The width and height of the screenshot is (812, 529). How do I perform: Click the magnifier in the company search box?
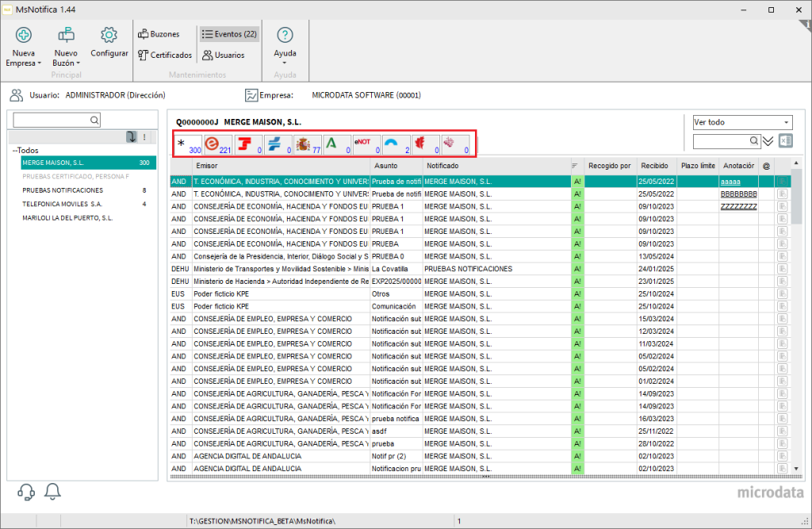[x=94, y=121]
